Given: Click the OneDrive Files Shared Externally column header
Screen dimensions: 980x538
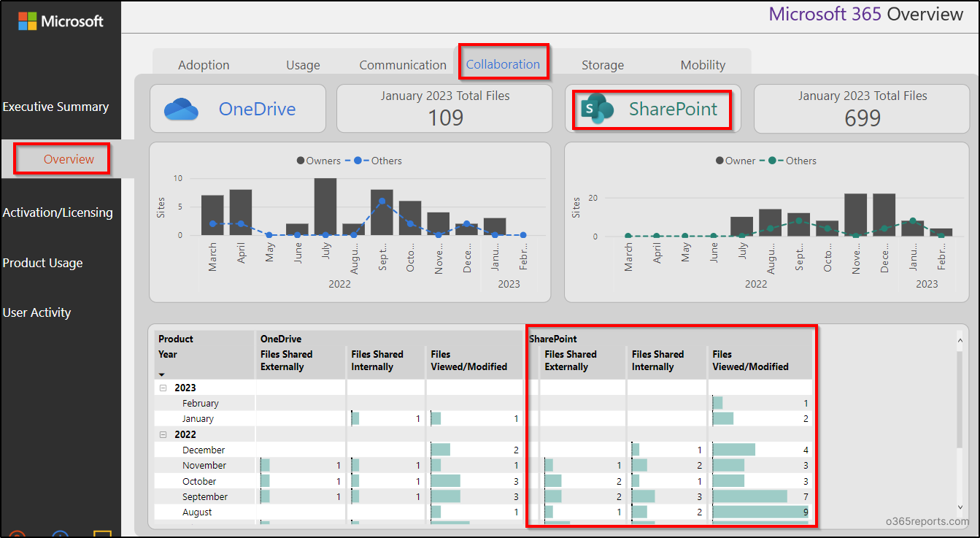Looking at the screenshot, I should 287,361.
